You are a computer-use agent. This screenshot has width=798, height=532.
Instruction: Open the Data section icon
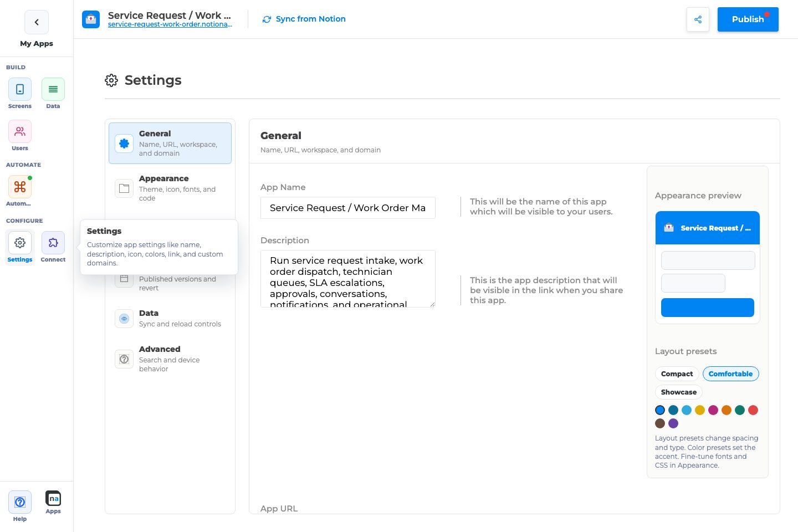click(53, 89)
